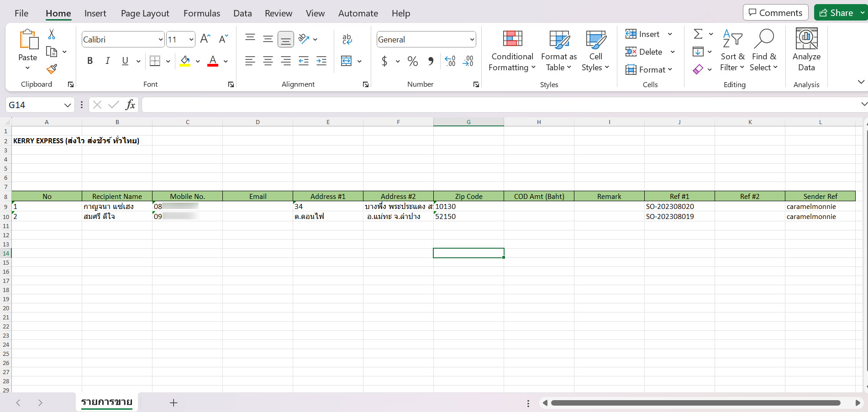Click the Merge & Center icon

pos(347,61)
